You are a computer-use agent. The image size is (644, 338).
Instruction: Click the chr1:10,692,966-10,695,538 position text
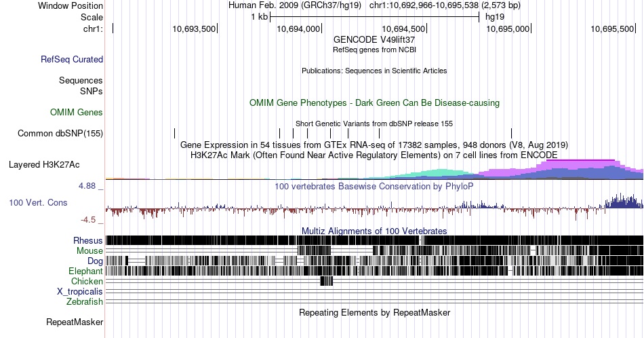445,5
